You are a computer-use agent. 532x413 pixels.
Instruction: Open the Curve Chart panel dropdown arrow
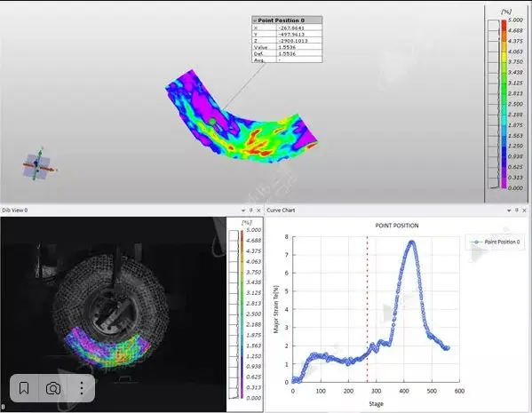509,210
